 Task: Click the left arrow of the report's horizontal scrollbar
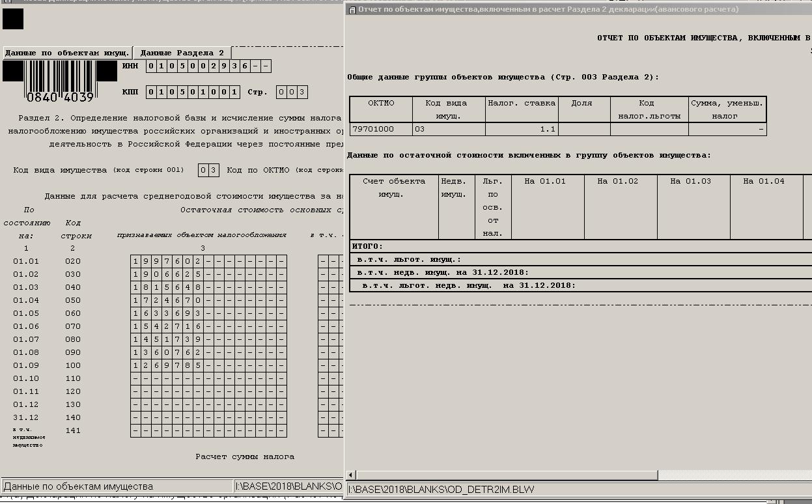tap(352, 475)
